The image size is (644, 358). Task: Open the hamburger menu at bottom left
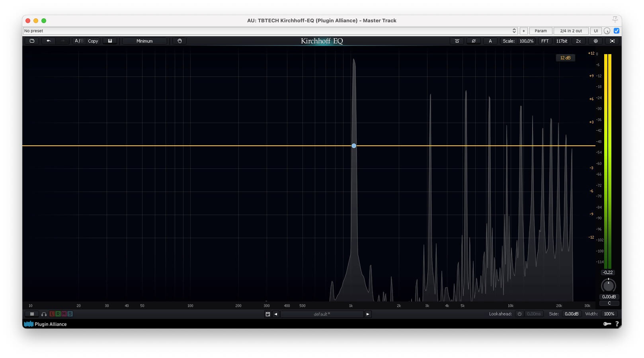tap(32, 314)
